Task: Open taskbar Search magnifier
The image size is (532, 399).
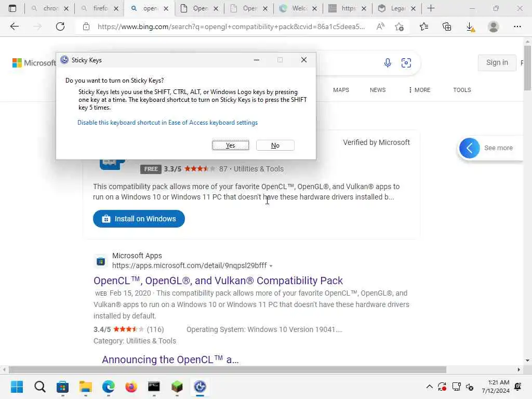Action: pyautogui.click(x=39, y=387)
